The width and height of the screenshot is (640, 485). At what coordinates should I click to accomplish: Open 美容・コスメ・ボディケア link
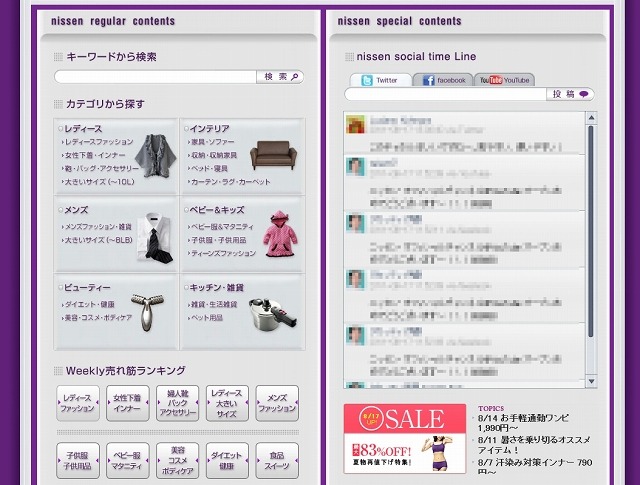point(98,318)
